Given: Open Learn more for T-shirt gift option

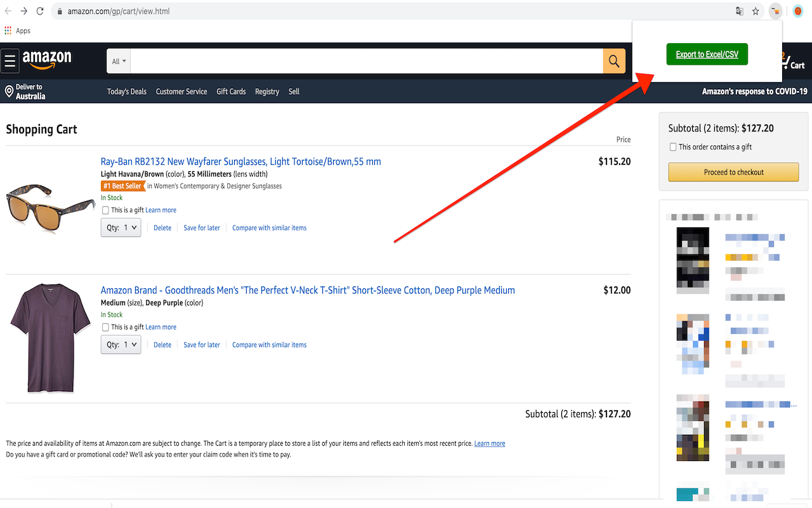Looking at the screenshot, I should [161, 327].
